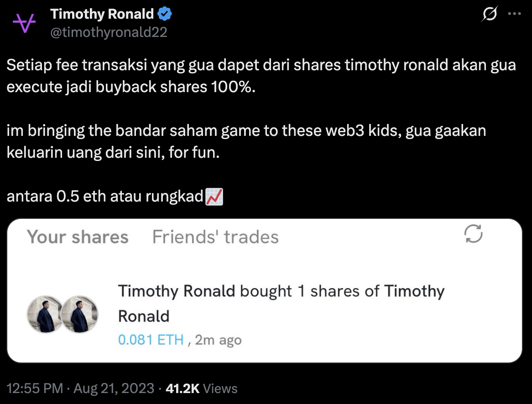Viewport: 532px width, 404px height.
Task: Click the 2m ago trade time label
Action: 218,339
